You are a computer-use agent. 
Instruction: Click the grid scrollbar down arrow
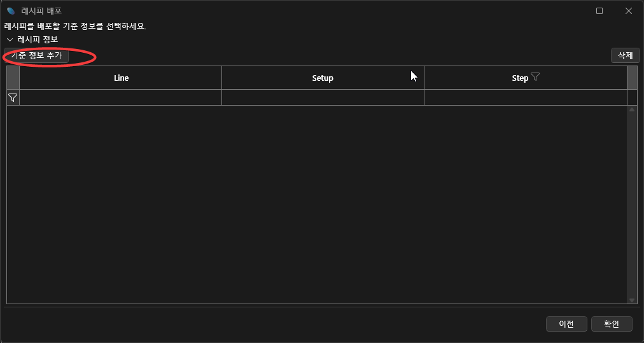tap(632, 300)
